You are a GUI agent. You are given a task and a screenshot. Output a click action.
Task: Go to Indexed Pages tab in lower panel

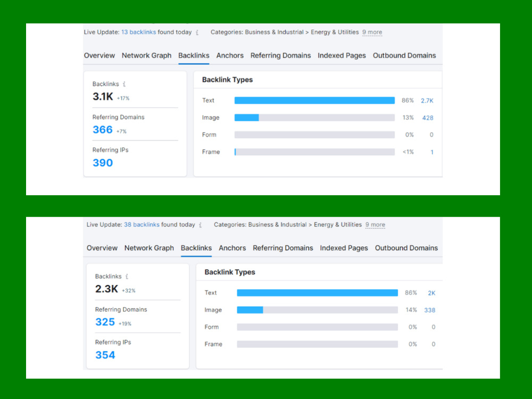[x=344, y=248]
